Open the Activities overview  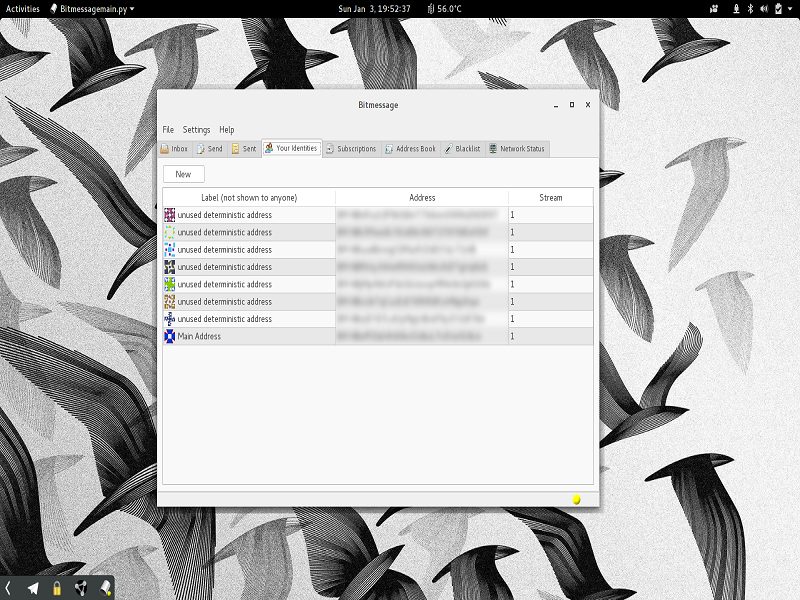pyautogui.click(x=23, y=9)
